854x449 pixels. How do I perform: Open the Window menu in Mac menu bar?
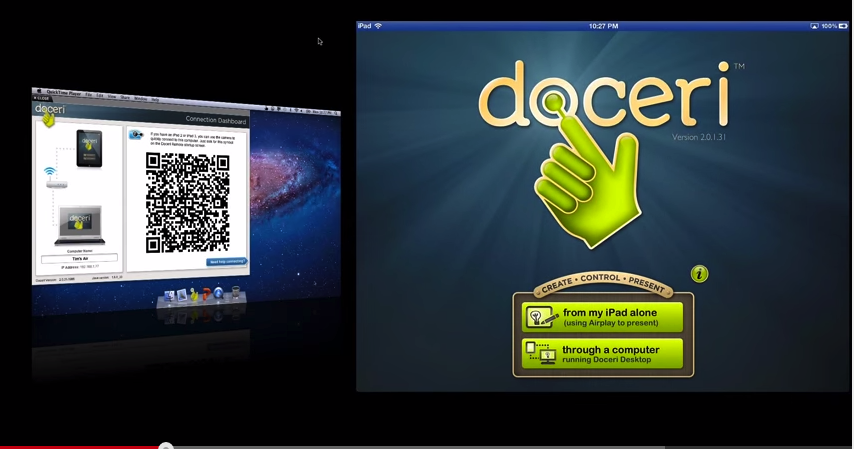[x=141, y=99]
